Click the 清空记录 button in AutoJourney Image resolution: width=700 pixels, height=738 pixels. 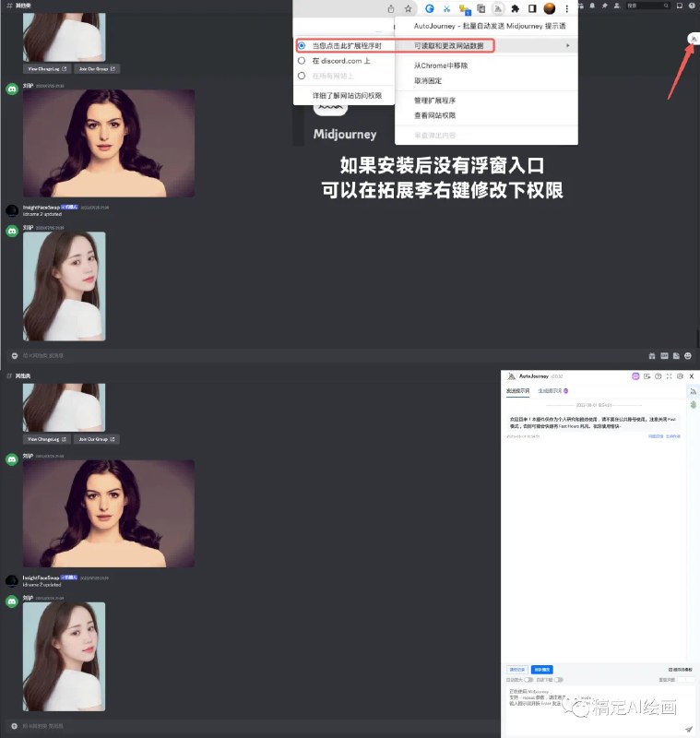pyautogui.click(x=517, y=670)
